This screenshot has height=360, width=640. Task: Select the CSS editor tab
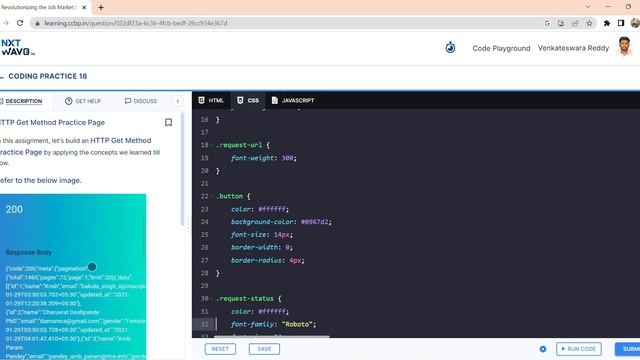[x=248, y=100]
